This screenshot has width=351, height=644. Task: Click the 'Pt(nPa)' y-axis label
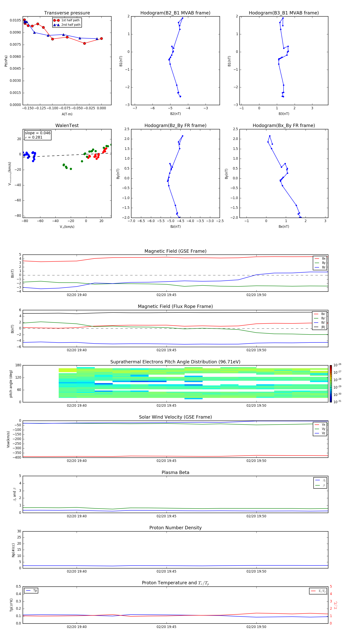click(x=6, y=61)
